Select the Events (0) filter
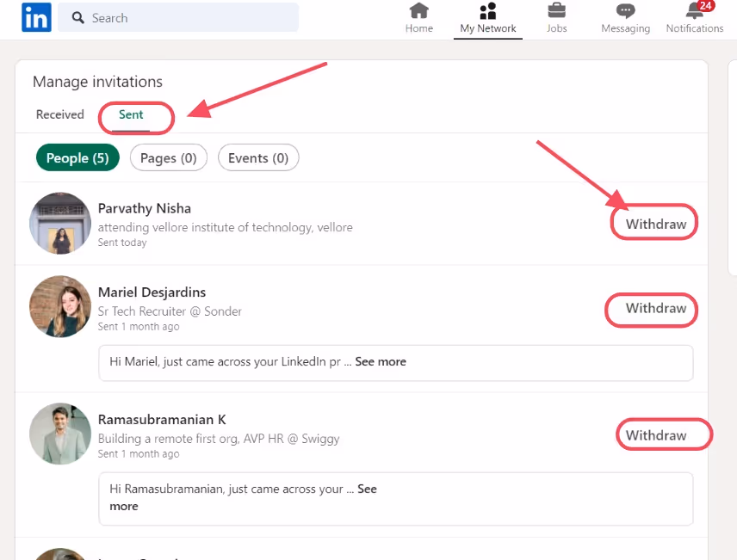Image resolution: width=737 pixels, height=560 pixels. pos(258,158)
